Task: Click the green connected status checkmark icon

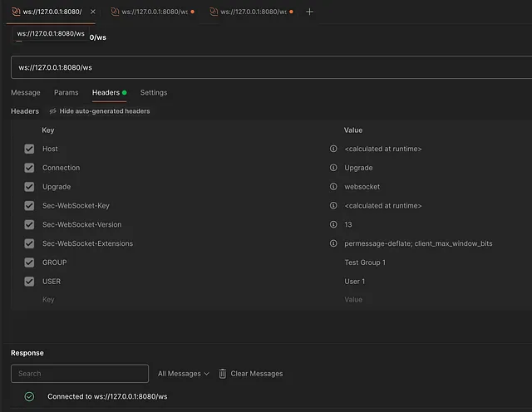Action: (29, 397)
